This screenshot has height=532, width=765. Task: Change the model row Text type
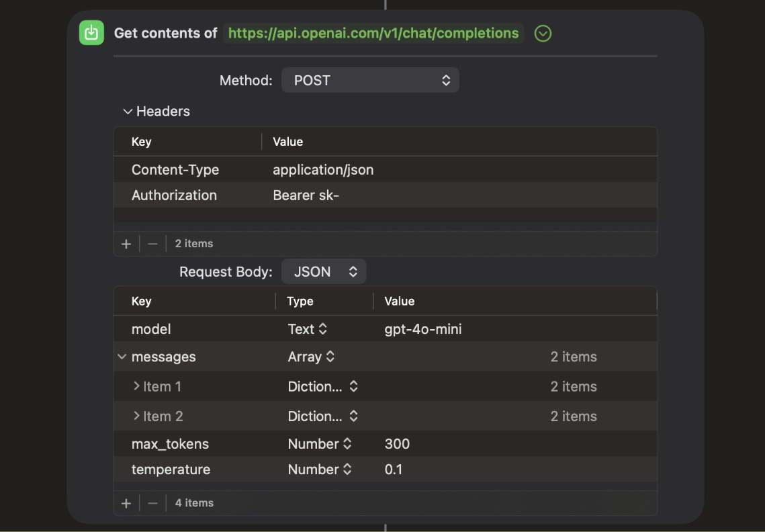[308, 329]
